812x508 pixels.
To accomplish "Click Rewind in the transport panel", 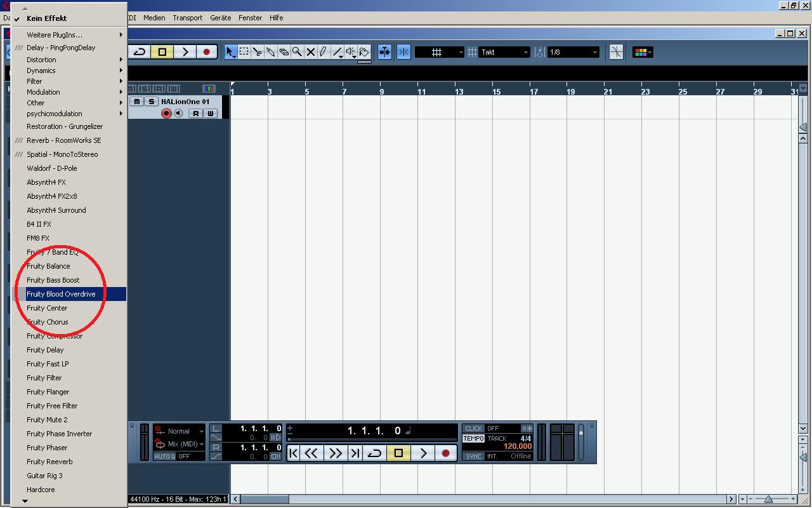I will pyautogui.click(x=311, y=453).
